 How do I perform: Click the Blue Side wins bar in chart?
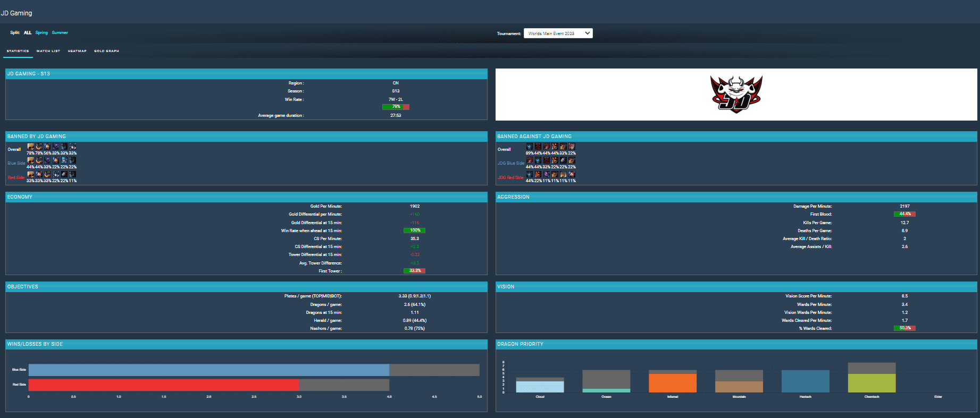(x=209, y=370)
